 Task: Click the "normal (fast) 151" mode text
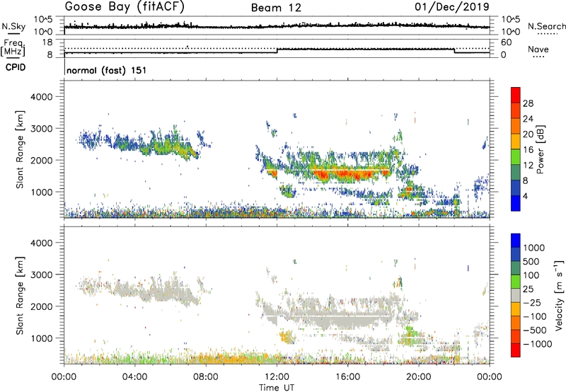coord(107,70)
